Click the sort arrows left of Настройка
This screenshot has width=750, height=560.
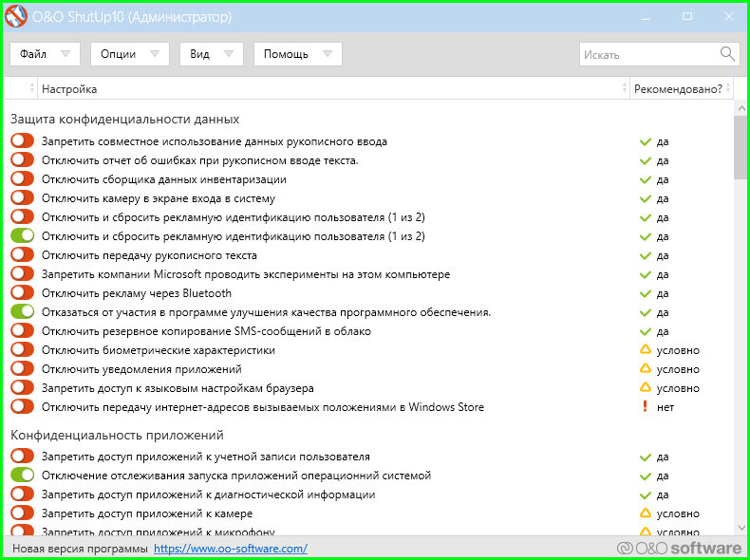click(32, 88)
